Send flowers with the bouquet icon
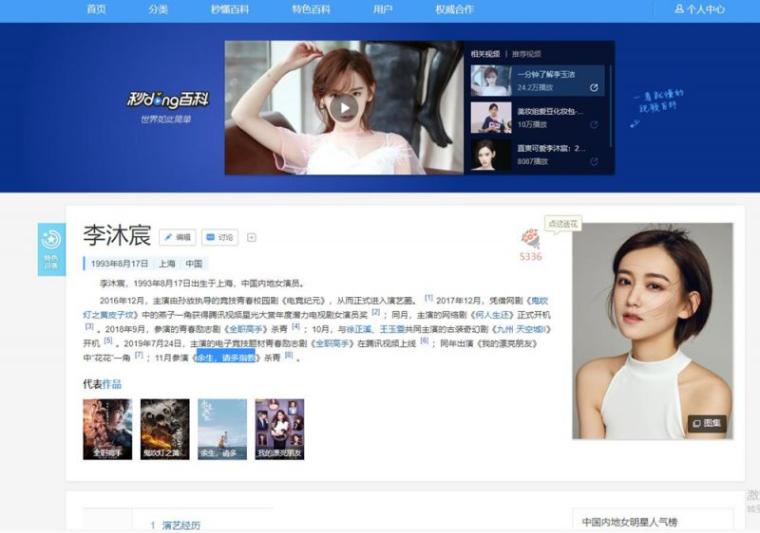The width and height of the screenshot is (760, 533). (529, 238)
